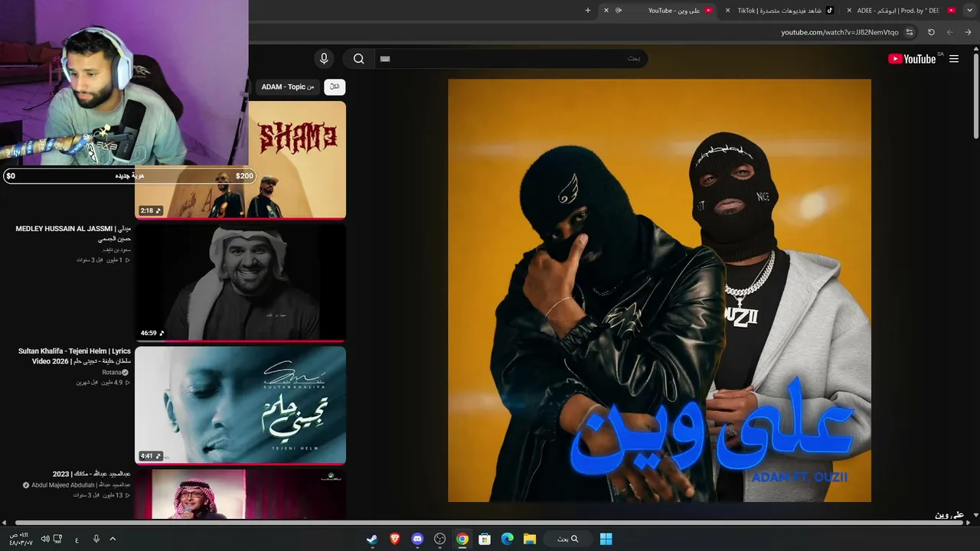Click the keyboard icon in the search box
Image resolution: width=980 pixels, height=551 pixels.
click(x=385, y=59)
